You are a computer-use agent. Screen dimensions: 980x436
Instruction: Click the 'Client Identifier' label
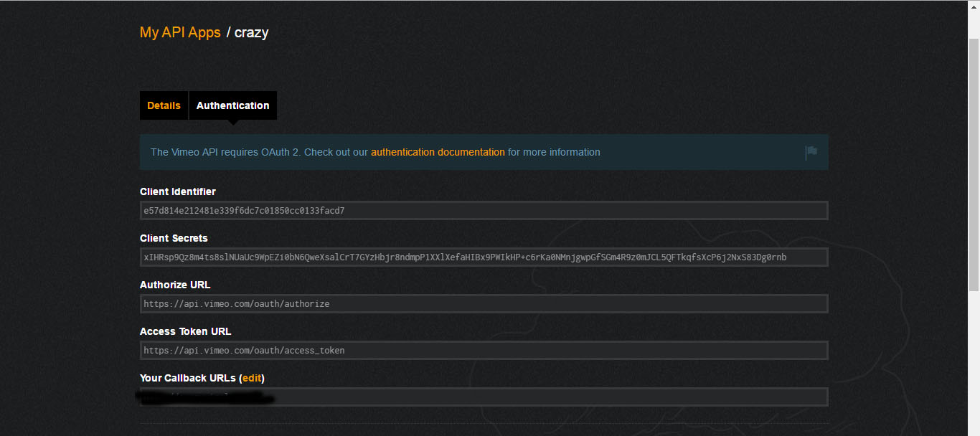[x=178, y=191]
